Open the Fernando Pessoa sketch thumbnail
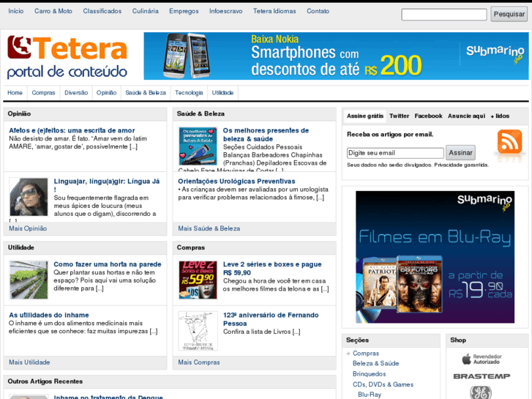The height and width of the screenshot is (399, 532). coord(198,331)
